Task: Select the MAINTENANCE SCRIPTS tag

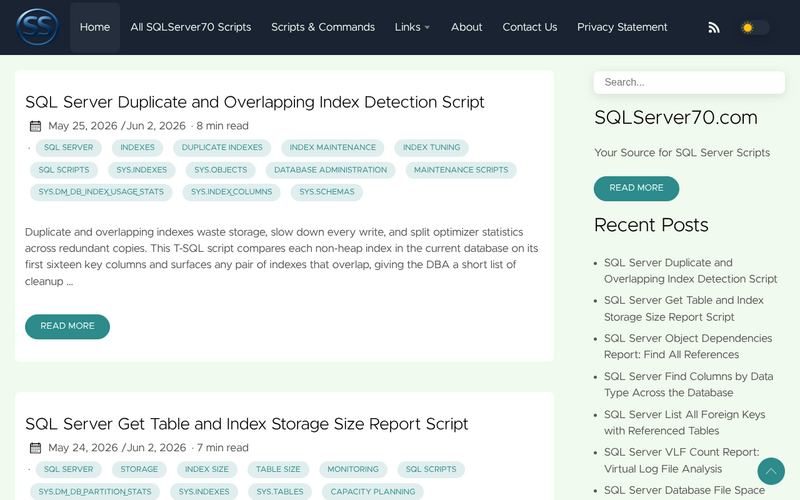Action: click(461, 170)
